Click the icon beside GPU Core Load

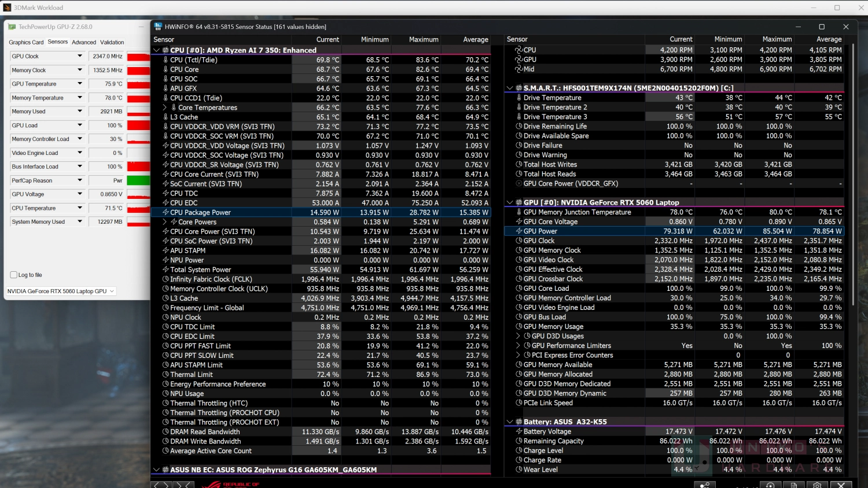(x=519, y=289)
